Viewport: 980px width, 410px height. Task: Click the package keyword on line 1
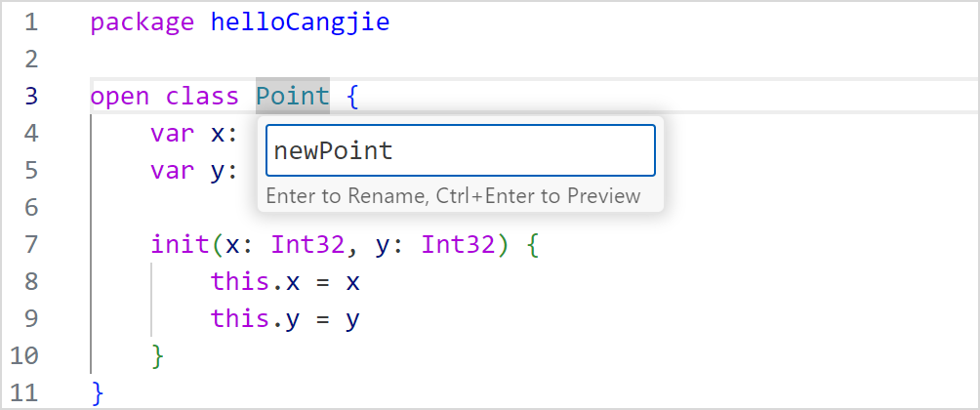[143, 22]
